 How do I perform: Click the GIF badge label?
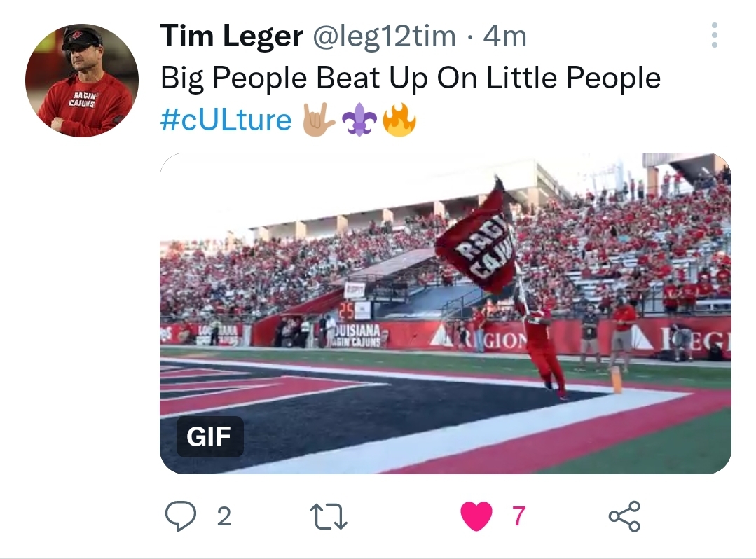tap(209, 436)
